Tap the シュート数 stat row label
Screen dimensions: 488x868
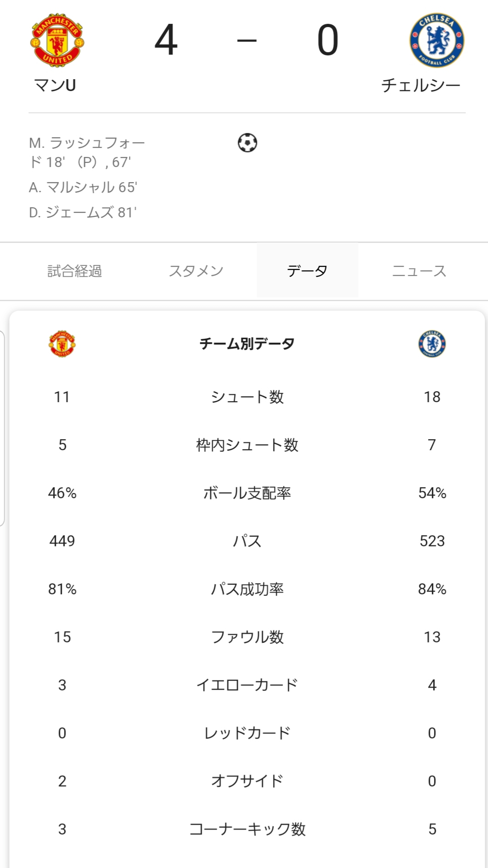coord(247,397)
